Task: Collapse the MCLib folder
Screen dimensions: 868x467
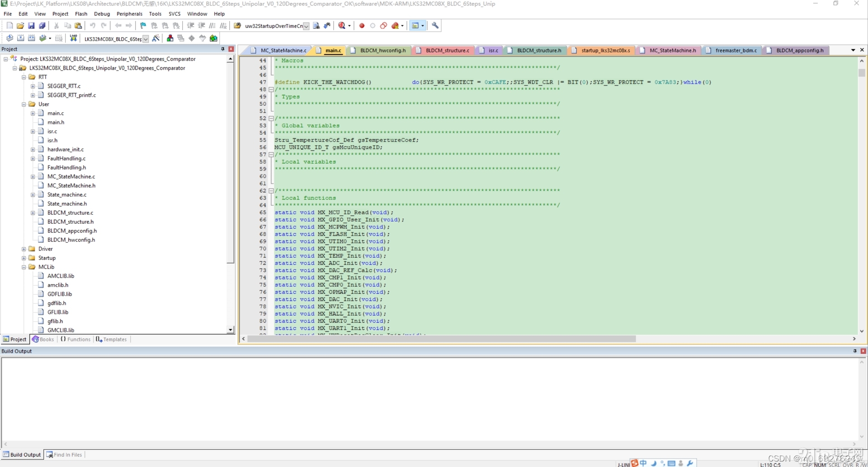Action: pyautogui.click(x=24, y=267)
